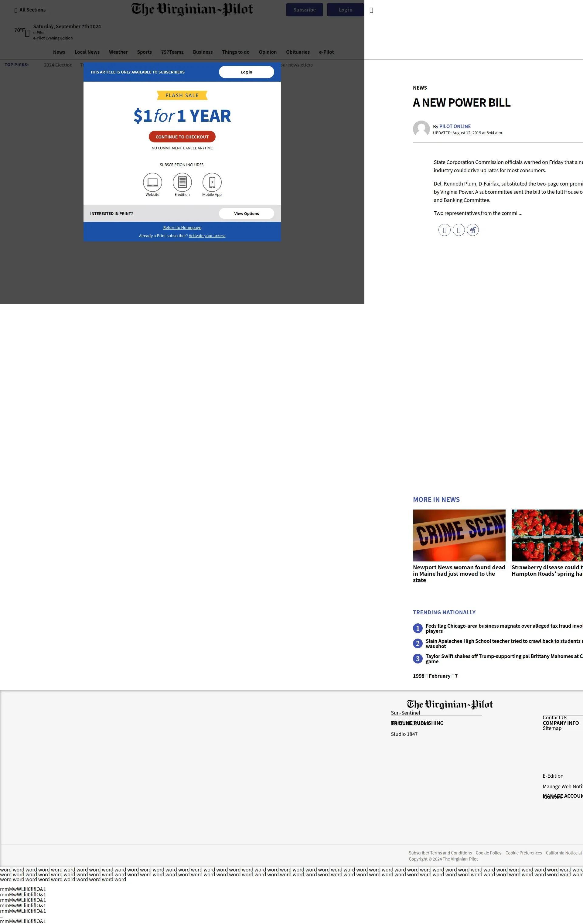Screen dimensions: 583x924
Task: Click The Virginian-Pilot header logo
Action: 192,9
